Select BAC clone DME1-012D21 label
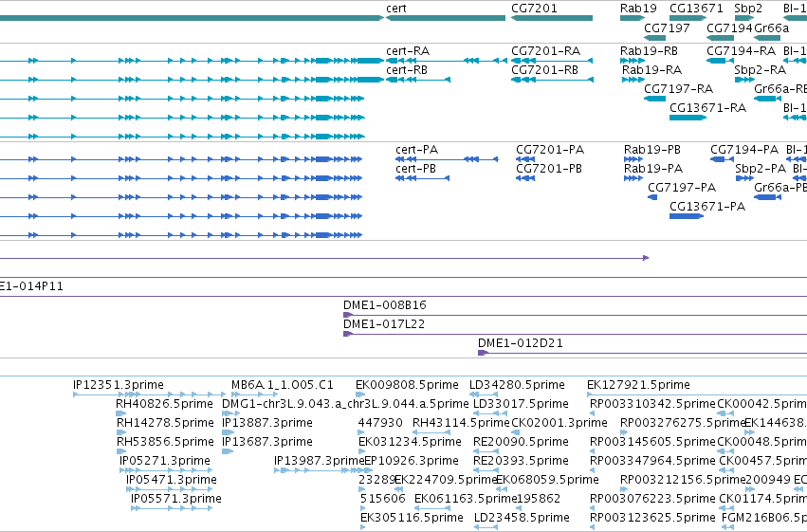 click(x=520, y=343)
